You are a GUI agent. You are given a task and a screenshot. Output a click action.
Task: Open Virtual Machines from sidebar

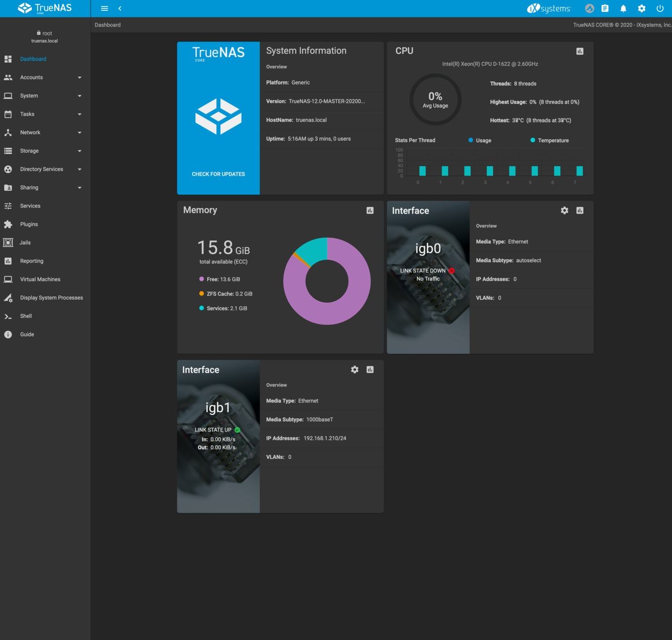pos(40,279)
